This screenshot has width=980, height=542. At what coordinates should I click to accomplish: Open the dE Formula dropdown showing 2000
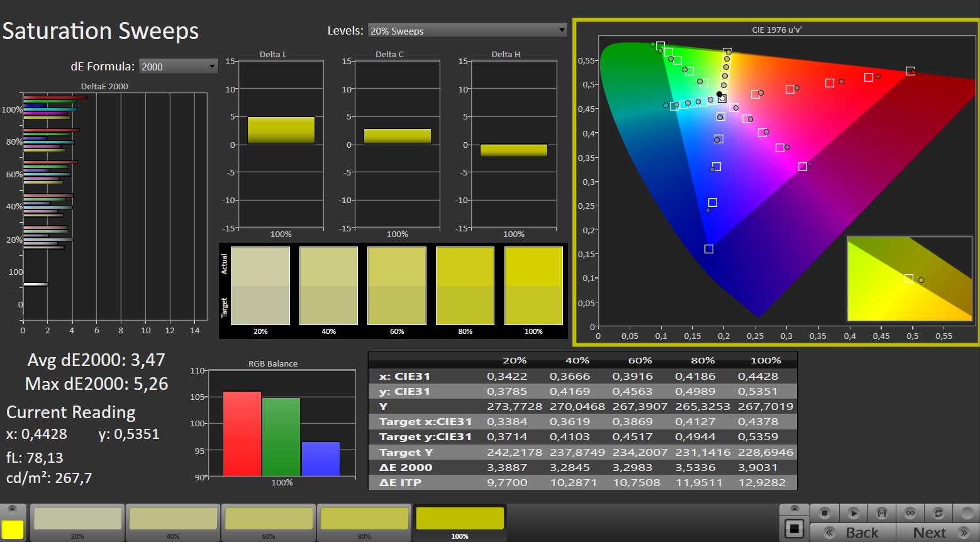[x=179, y=66]
